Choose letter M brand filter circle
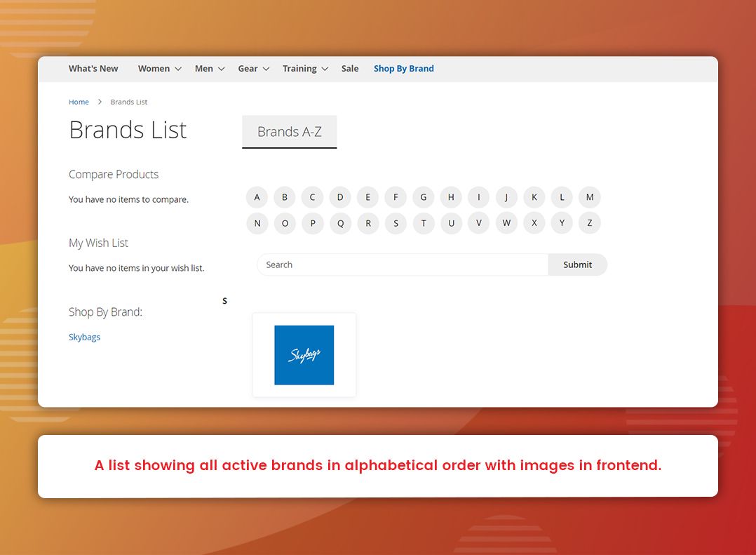The width and height of the screenshot is (756, 555). [x=590, y=197]
